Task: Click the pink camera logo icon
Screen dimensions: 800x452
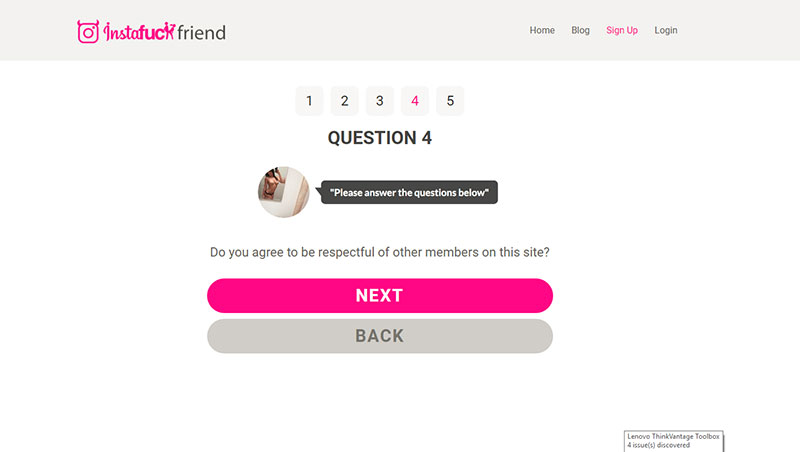Action: coord(89,32)
